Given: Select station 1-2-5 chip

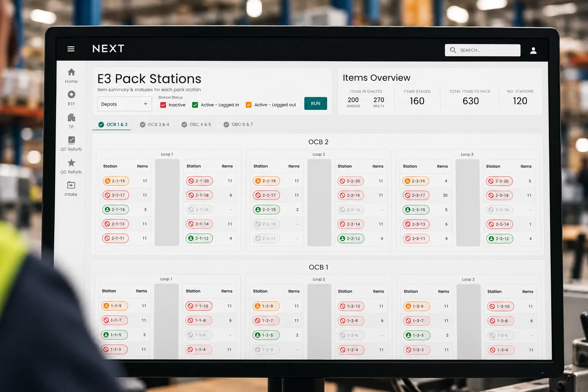Looking at the screenshot, I should pos(266,335).
